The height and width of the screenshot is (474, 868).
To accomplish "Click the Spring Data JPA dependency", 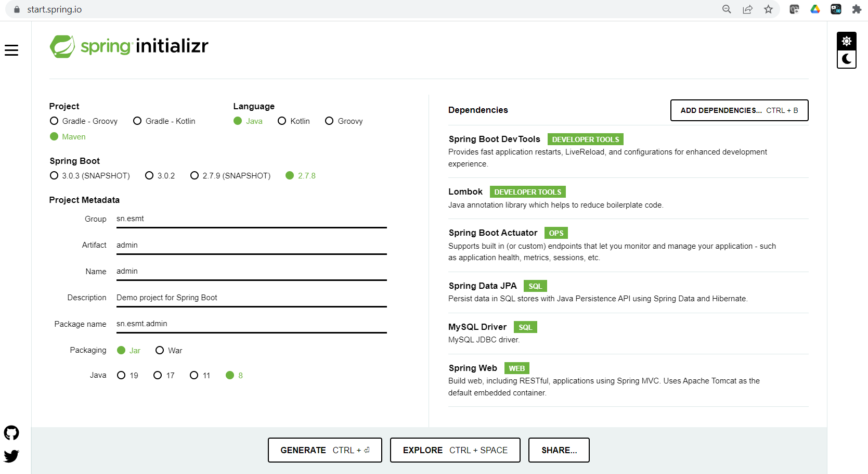I will 628,292.
